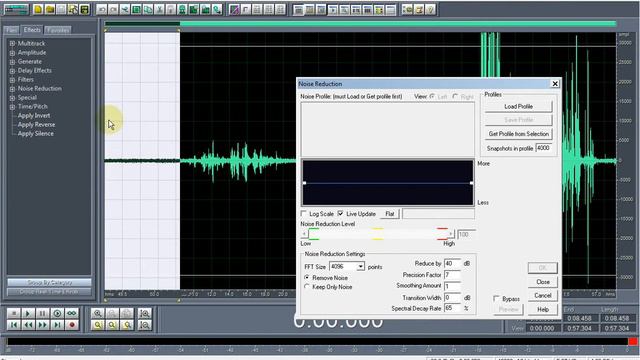Click the Spectral Decay Rate field

tap(452, 308)
